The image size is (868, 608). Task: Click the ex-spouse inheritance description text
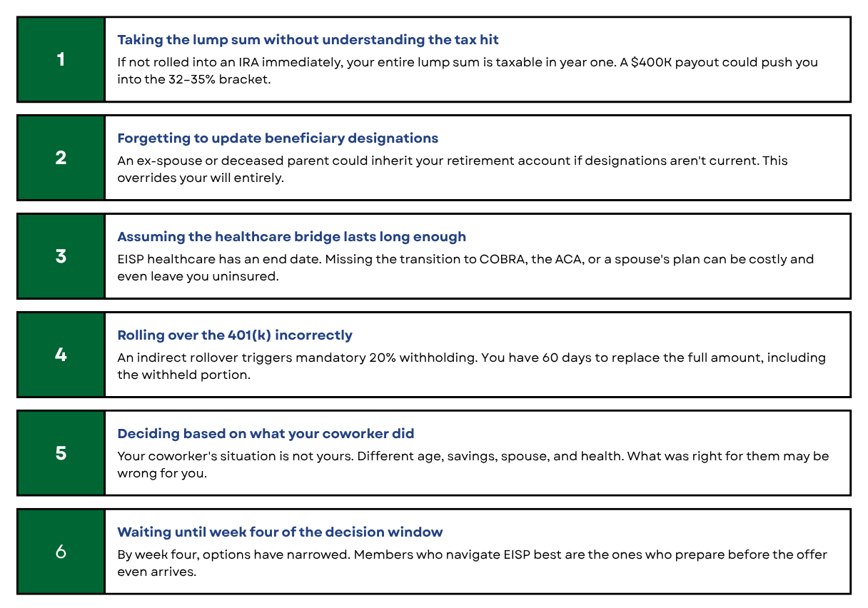coord(453,169)
